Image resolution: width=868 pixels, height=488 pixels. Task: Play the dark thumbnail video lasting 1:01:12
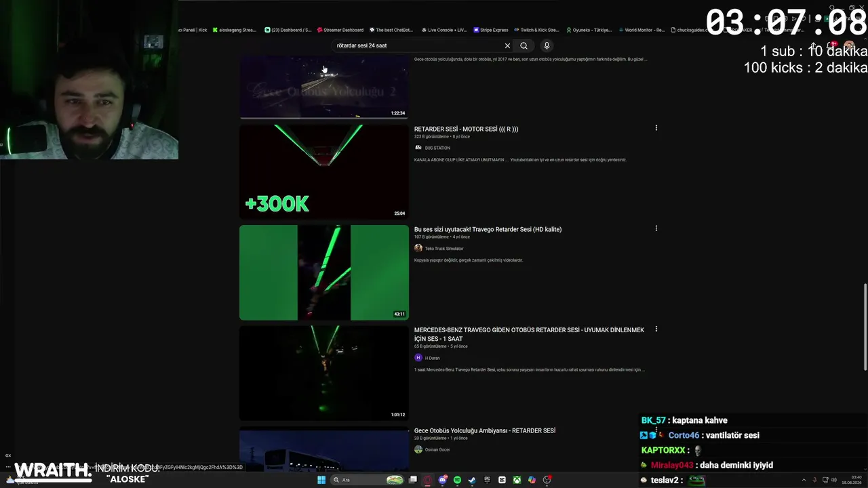pyautogui.click(x=324, y=373)
